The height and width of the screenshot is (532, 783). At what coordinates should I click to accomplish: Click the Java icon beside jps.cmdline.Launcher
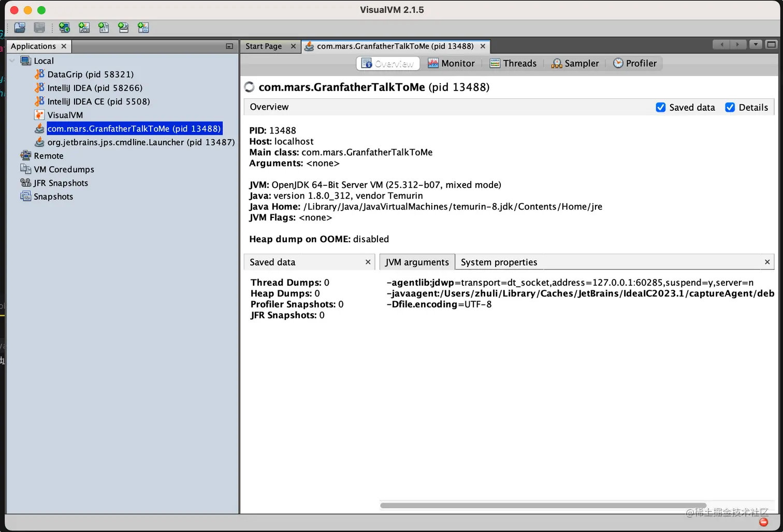pos(39,142)
